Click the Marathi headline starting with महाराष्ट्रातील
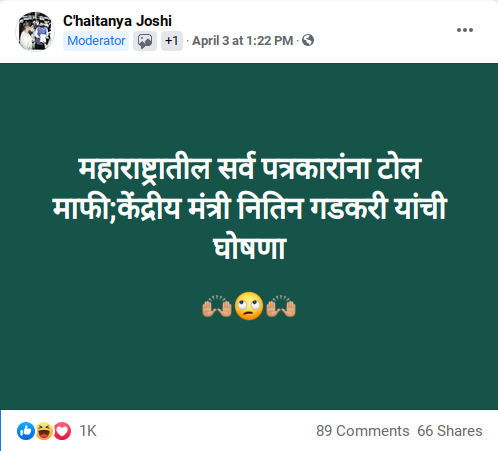Image resolution: width=498 pixels, height=451 pixels. pyautogui.click(x=249, y=207)
